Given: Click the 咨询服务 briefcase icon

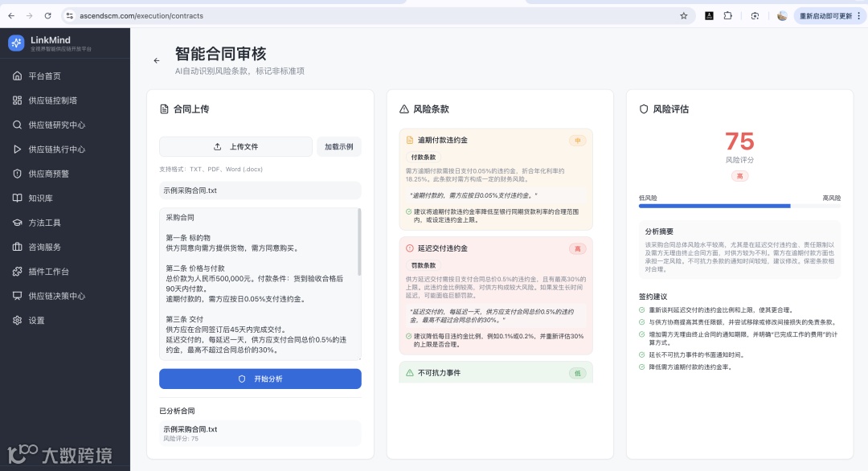Looking at the screenshot, I should point(17,247).
